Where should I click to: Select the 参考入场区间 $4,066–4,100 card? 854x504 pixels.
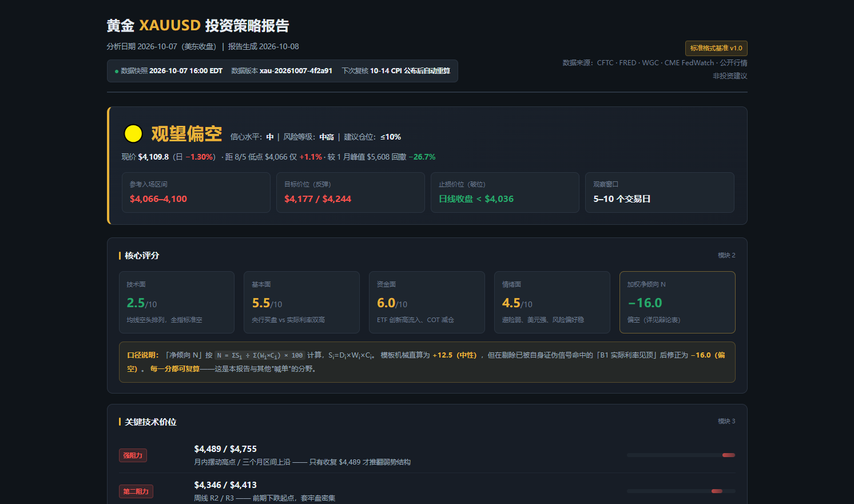click(196, 192)
